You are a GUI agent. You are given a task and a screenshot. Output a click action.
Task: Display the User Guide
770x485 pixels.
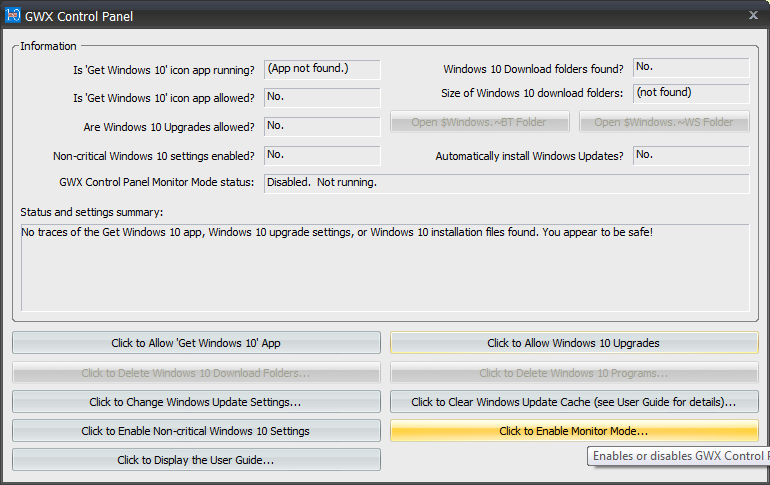[196, 459]
